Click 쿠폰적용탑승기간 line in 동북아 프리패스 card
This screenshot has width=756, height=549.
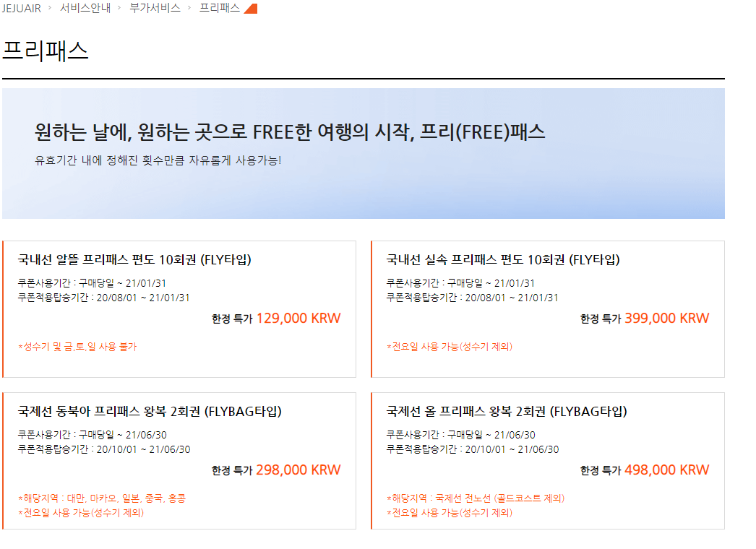tap(104, 449)
